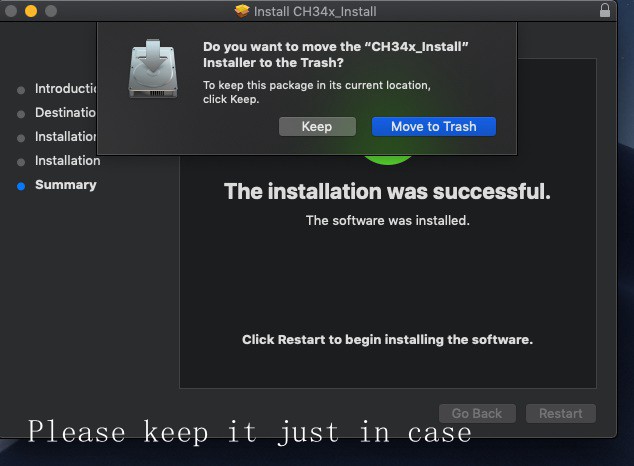The width and height of the screenshot is (634, 466).
Task: Click the gray bullet beside Destination
Action: tap(21, 114)
